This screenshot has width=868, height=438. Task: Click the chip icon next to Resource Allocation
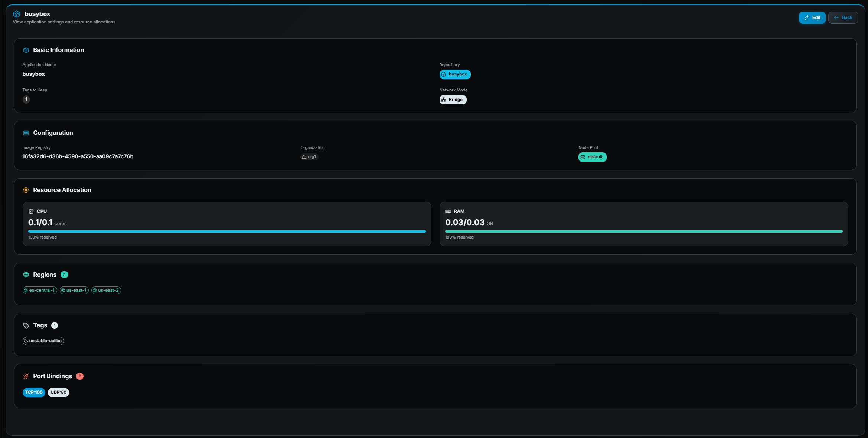(x=26, y=190)
